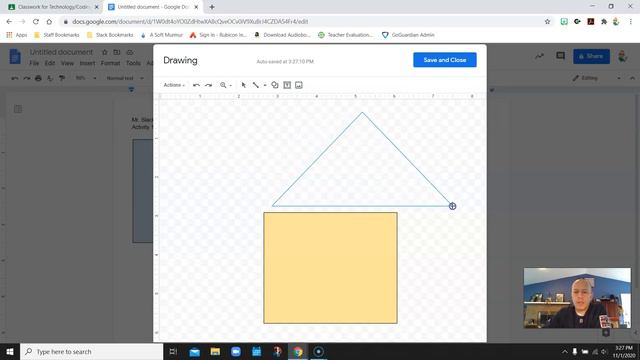640x360 pixels.
Task: Open the zoom tool in Drawing toolbar
Action: point(223,85)
